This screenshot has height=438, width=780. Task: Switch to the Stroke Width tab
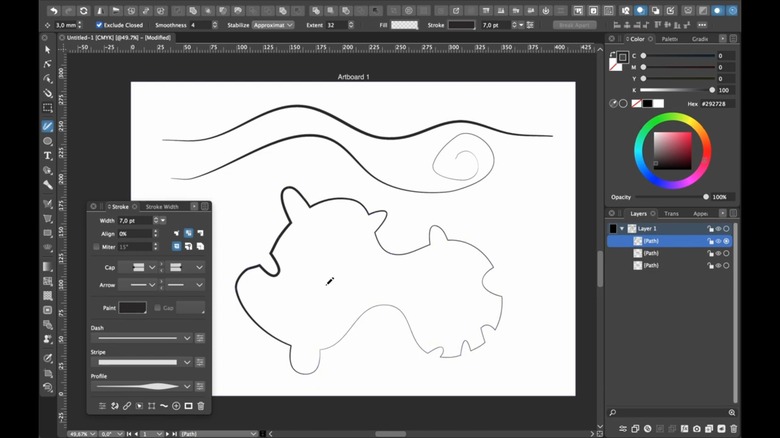[162, 207]
